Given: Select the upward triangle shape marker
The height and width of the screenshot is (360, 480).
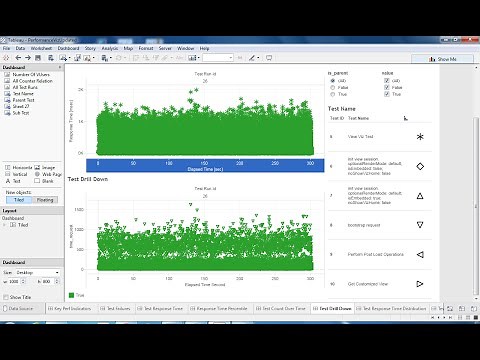Looking at the screenshot, I should pyautogui.click(x=420, y=196).
